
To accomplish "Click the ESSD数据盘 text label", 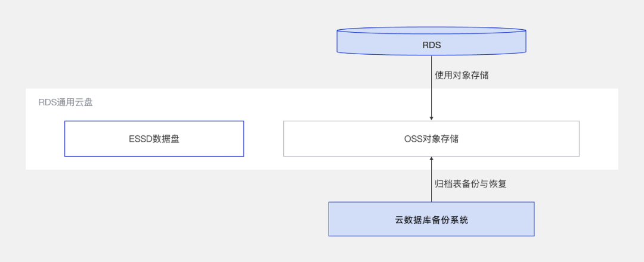I will click(154, 139).
